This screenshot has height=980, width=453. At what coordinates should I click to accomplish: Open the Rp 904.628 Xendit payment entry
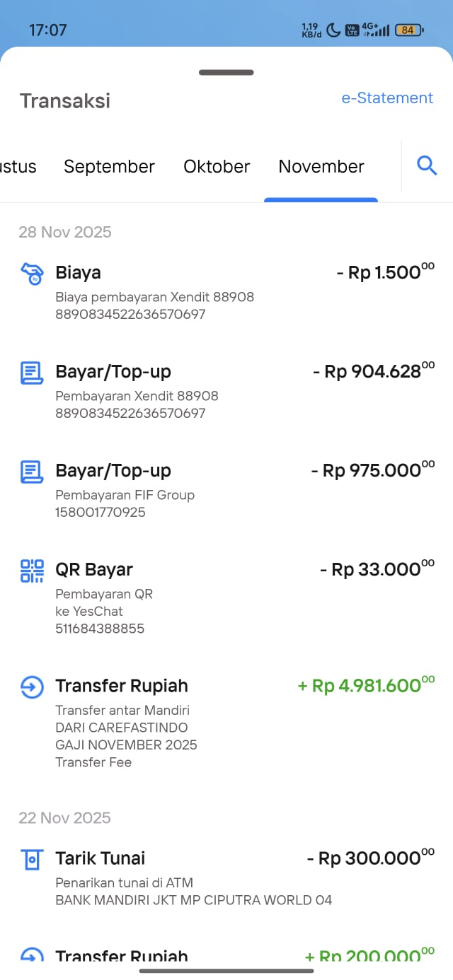(226, 391)
